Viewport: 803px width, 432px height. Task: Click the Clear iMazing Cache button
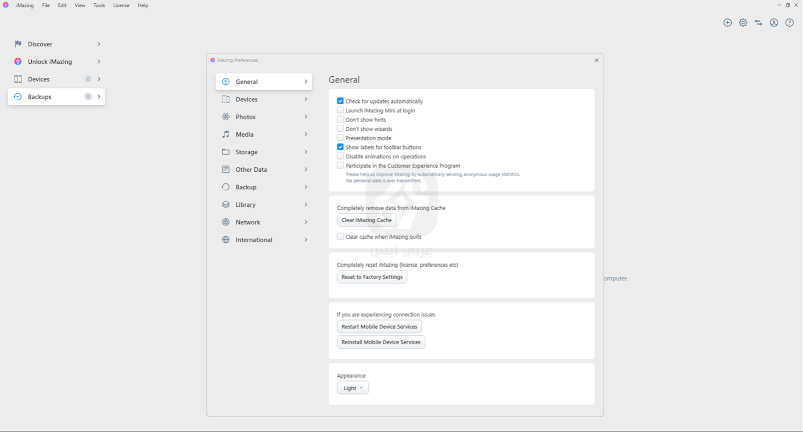click(x=367, y=219)
